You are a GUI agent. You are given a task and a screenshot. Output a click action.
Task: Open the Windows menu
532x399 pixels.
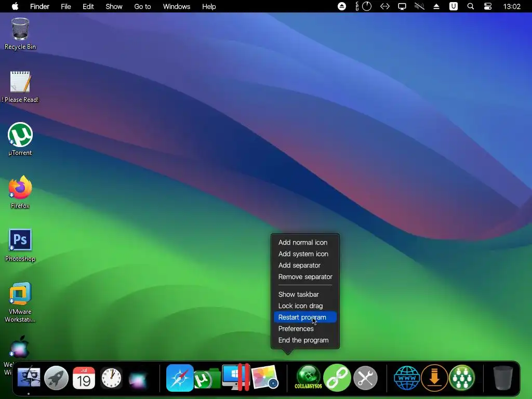click(177, 6)
